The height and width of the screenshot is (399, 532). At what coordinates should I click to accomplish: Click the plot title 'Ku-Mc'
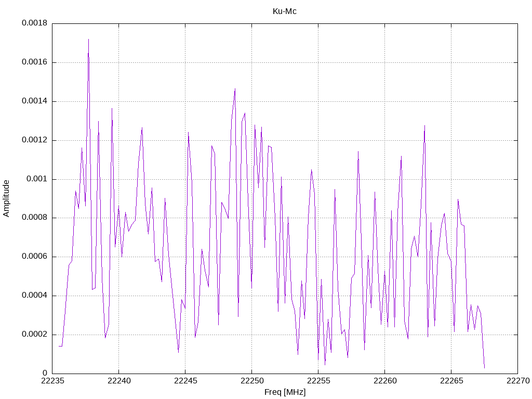[285, 11]
